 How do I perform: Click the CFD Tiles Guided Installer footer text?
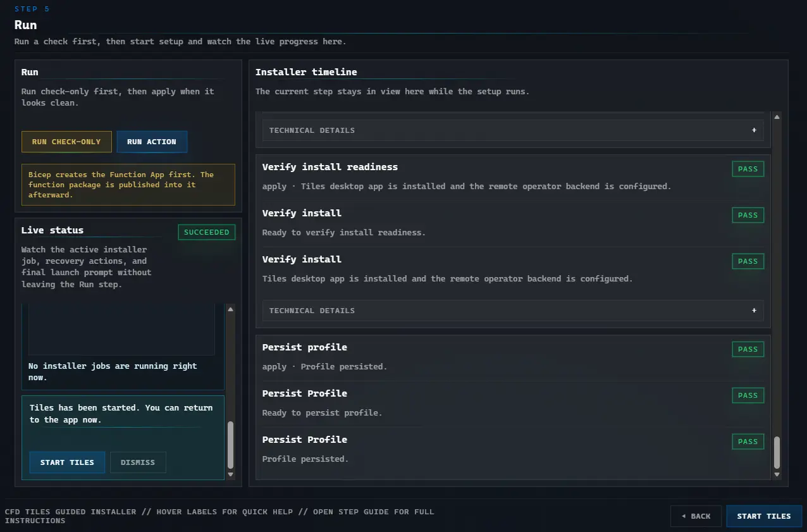(x=219, y=516)
